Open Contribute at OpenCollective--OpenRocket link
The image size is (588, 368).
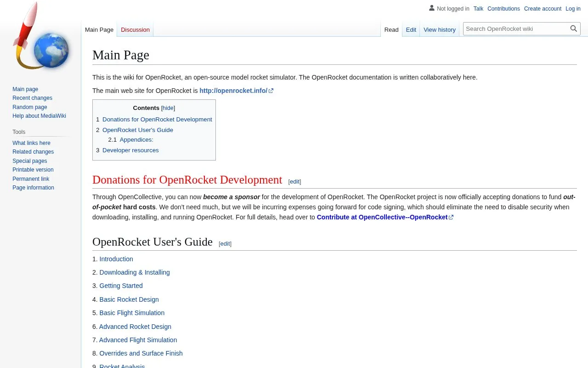tap(385, 217)
